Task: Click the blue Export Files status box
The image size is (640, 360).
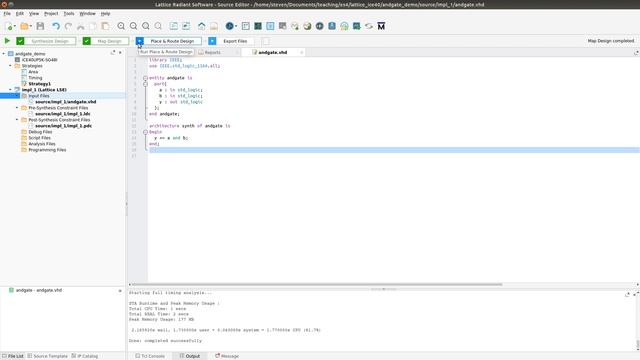Action: 212,41
